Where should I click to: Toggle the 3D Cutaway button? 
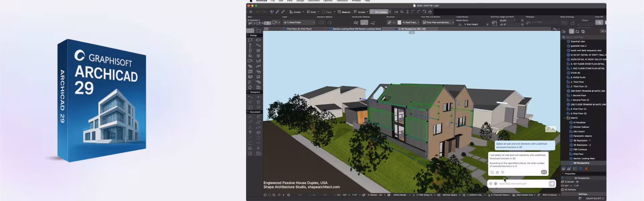coord(379,12)
